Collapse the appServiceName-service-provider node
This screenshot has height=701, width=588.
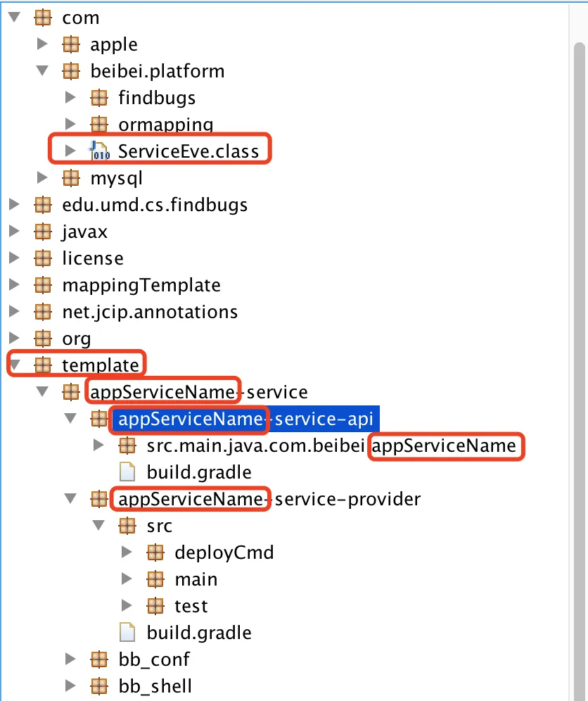click(x=70, y=498)
